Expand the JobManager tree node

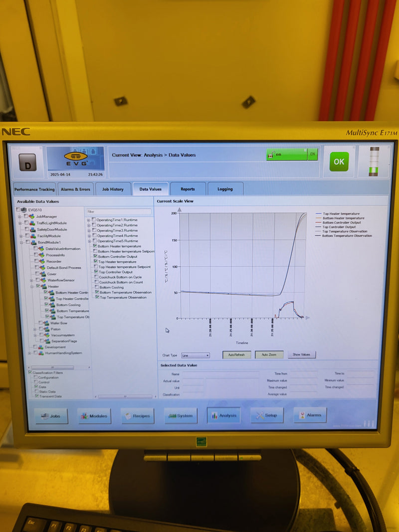click(20, 216)
